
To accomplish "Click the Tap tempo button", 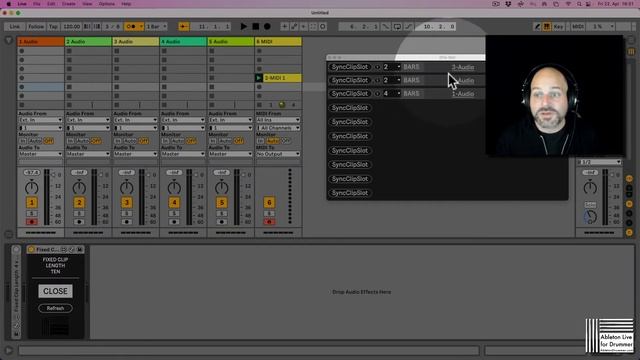I will pyautogui.click(x=53, y=27).
